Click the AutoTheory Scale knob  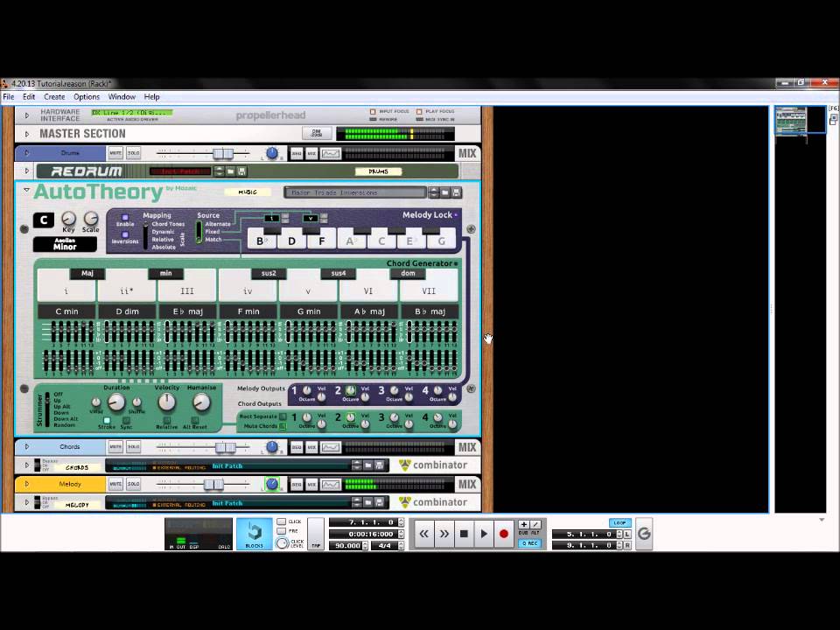91,218
